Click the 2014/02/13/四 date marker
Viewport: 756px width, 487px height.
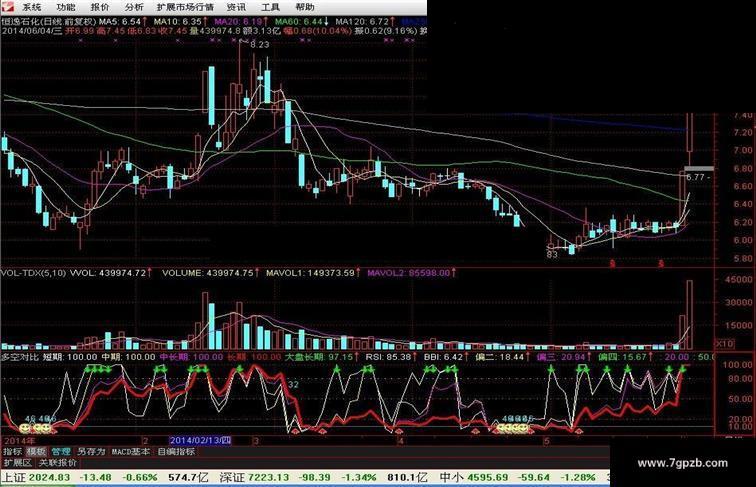(200, 441)
